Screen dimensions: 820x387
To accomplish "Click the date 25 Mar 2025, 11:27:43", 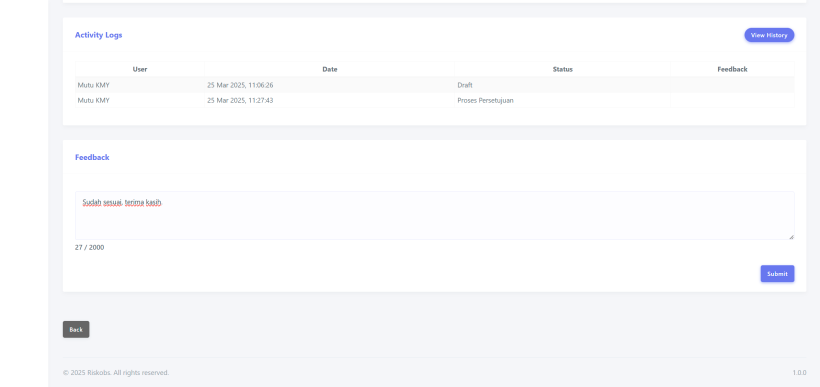I will (x=240, y=100).
